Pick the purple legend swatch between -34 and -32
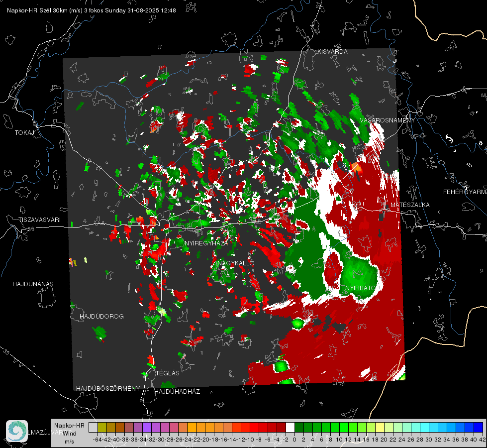This screenshot has width=487, height=448. click(147, 428)
